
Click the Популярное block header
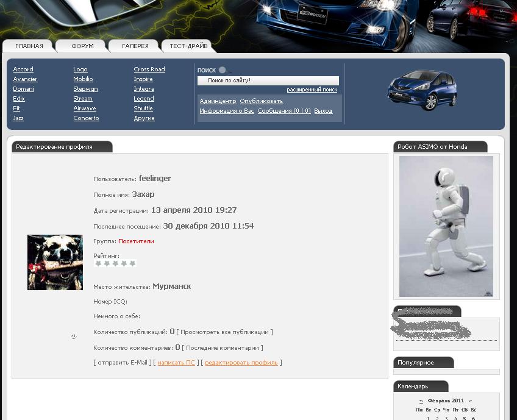pyautogui.click(x=423, y=363)
